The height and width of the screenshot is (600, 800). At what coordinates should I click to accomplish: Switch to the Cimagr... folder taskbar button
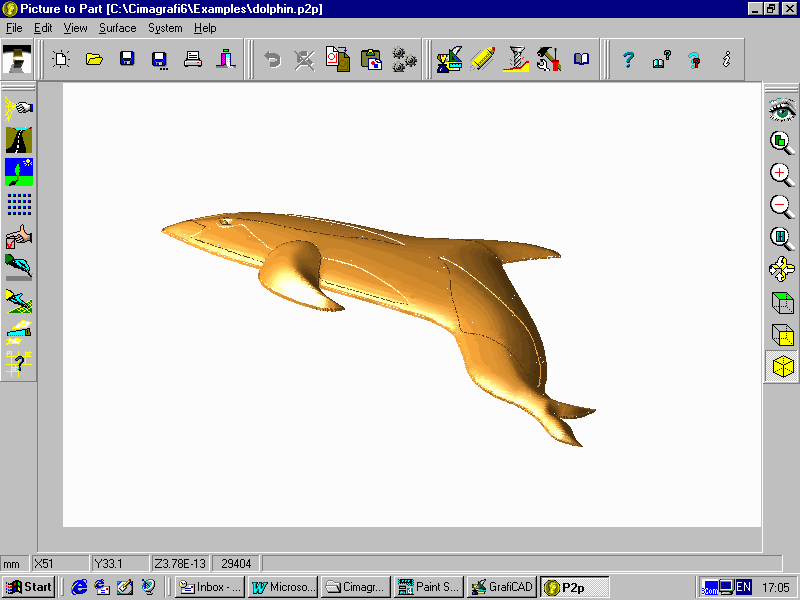[x=356, y=587]
